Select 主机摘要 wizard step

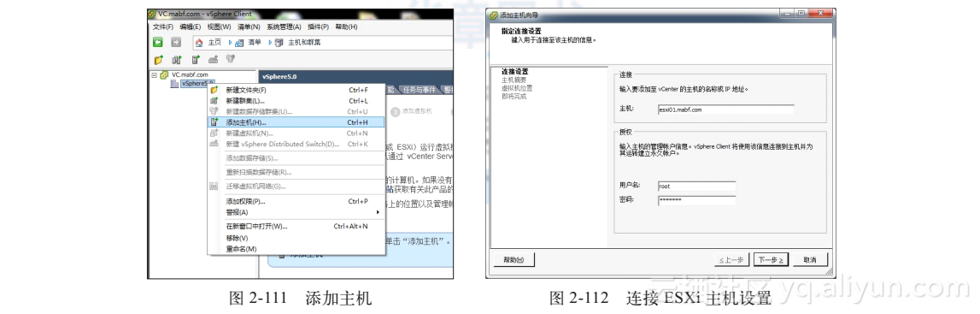513,80
